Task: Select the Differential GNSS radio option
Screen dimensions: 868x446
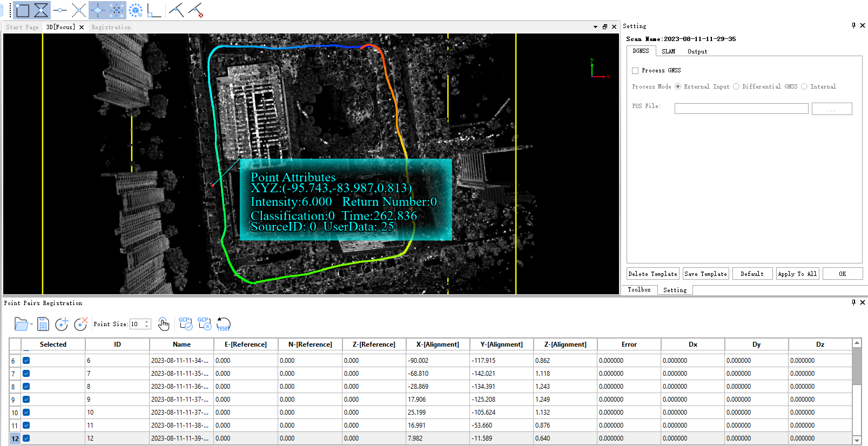Action: pos(736,86)
